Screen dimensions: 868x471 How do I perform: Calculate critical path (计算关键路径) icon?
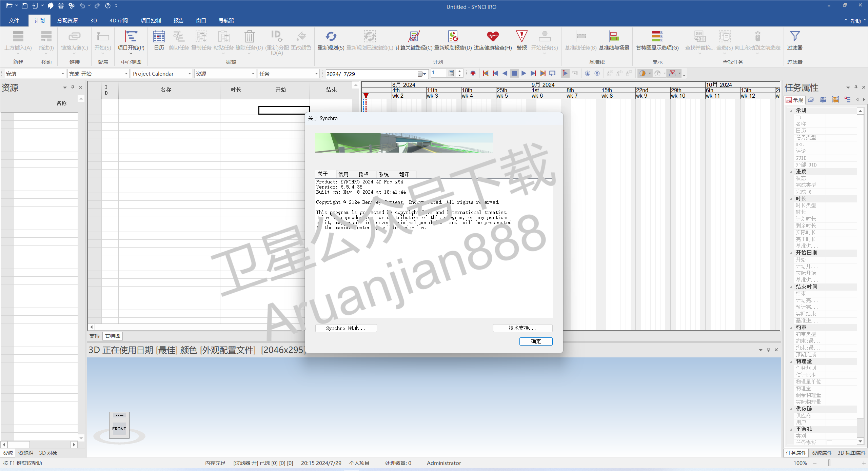413,37
